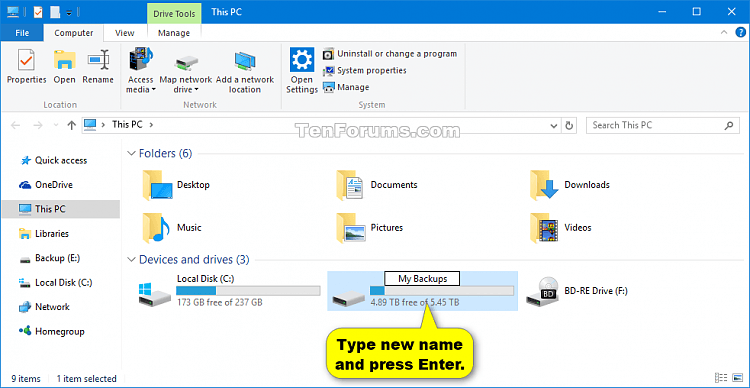The image size is (750, 388).
Task: Select This PC in navigation pane
Action: tap(60, 210)
